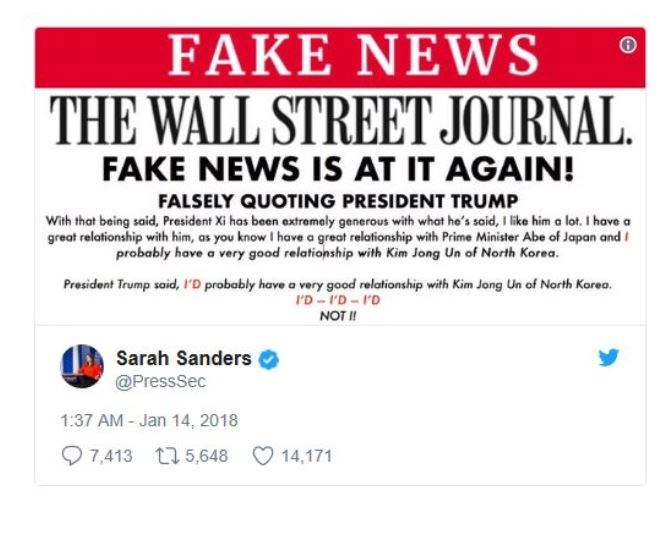Click the Sarah Sanders display name
Screen dimensions: 671x550
click(x=183, y=358)
